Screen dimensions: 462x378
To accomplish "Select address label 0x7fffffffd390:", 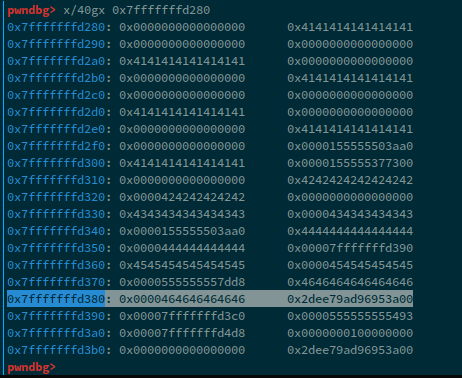I will pyautogui.click(x=59, y=316).
